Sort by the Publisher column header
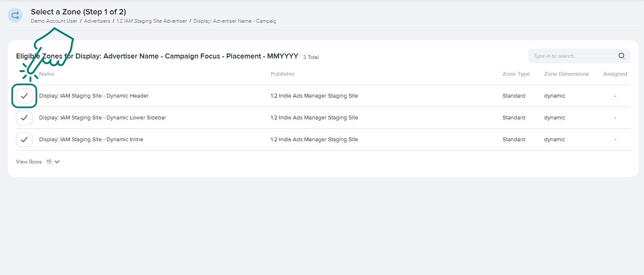The height and width of the screenshot is (275, 644). point(283,74)
